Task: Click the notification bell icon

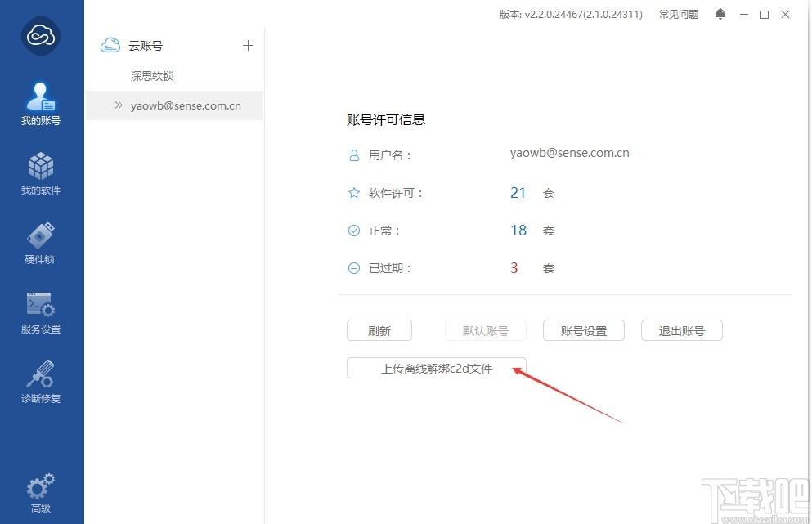Action: tap(720, 14)
